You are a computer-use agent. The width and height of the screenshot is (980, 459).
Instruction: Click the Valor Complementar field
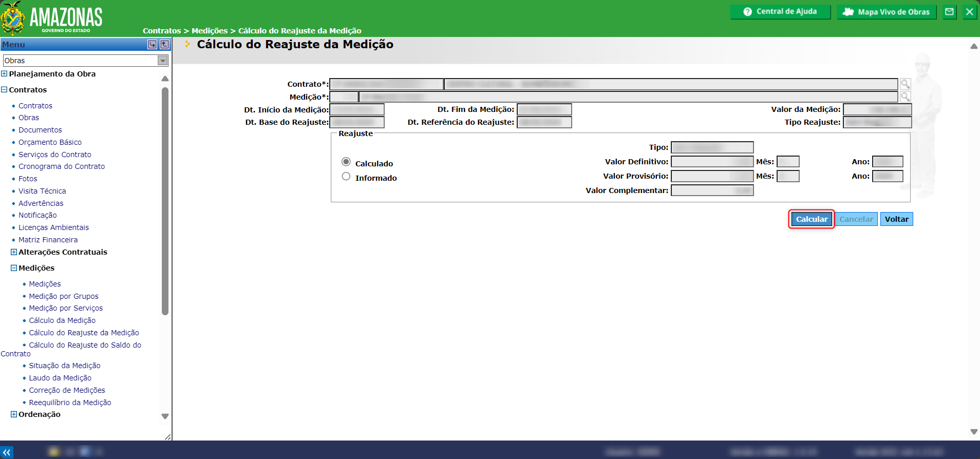pyautogui.click(x=712, y=190)
